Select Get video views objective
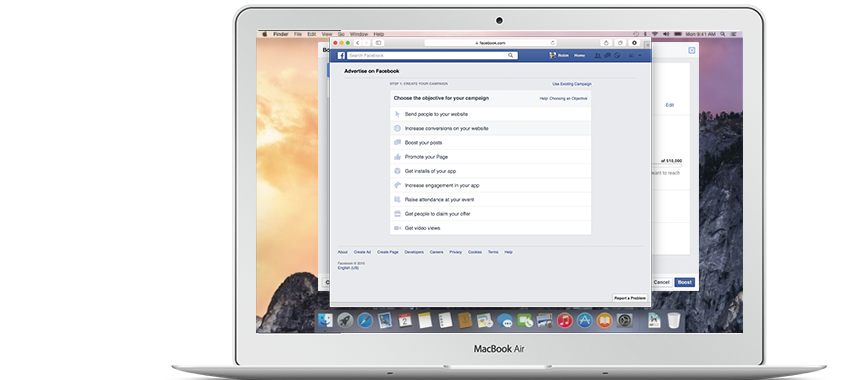The height and width of the screenshot is (380, 850). coord(490,228)
